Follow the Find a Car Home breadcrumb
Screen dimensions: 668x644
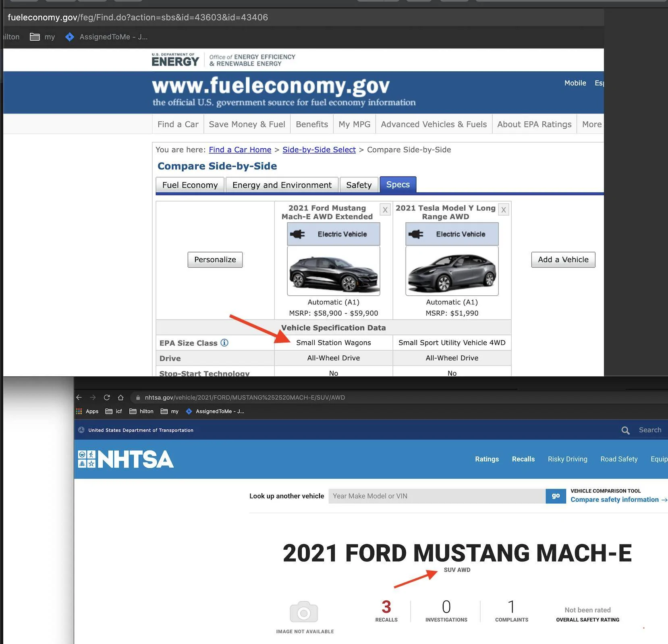coord(240,150)
